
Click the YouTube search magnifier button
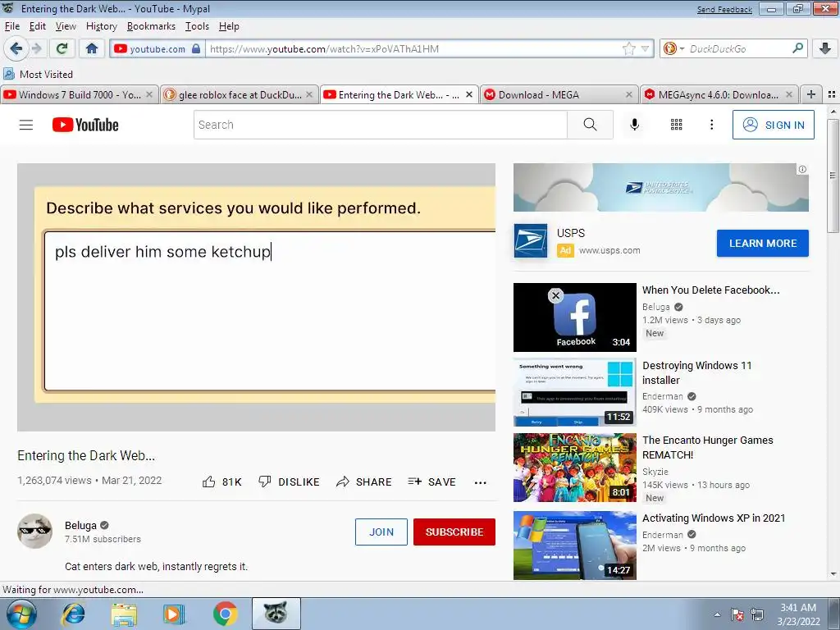pyautogui.click(x=590, y=125)
